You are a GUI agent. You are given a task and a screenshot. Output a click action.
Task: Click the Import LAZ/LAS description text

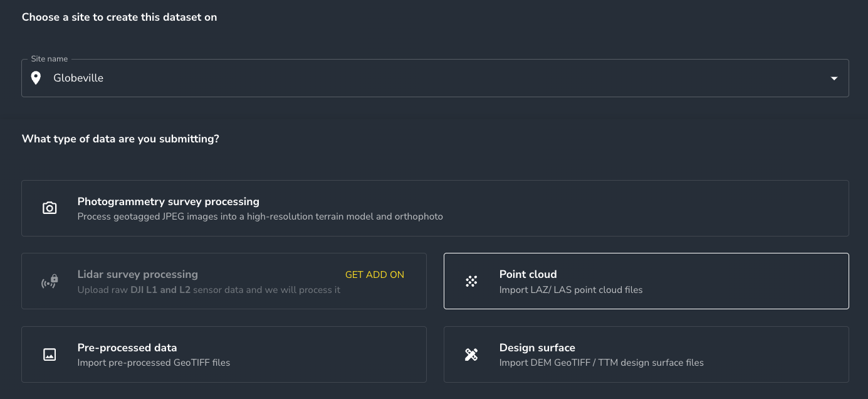coord(571,290)
